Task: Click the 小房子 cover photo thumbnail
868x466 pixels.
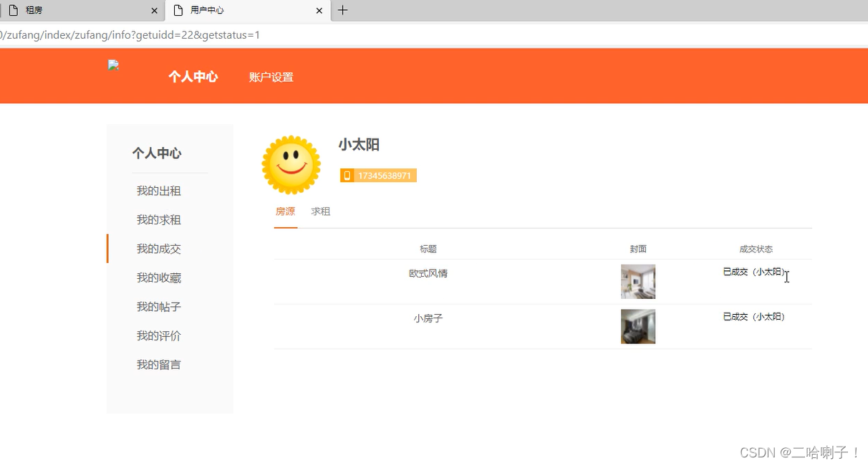Action: click(638, 326)
